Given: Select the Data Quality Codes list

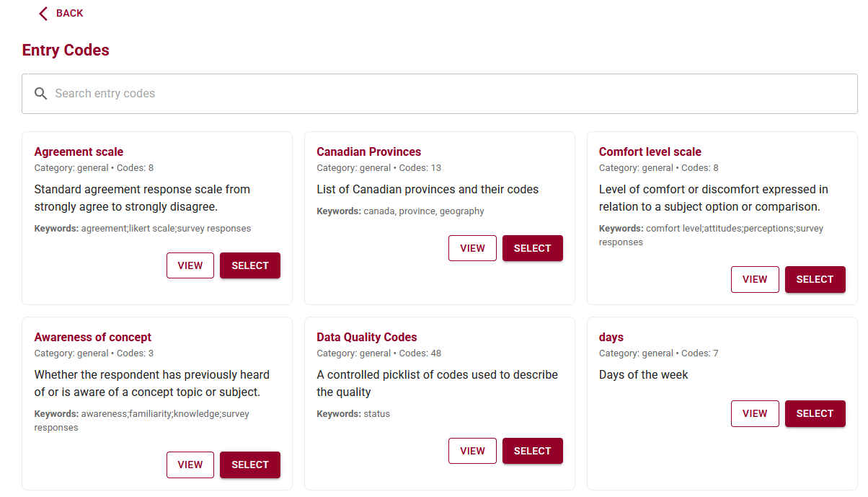Looking at the screenshot, I should pos(533,451).
